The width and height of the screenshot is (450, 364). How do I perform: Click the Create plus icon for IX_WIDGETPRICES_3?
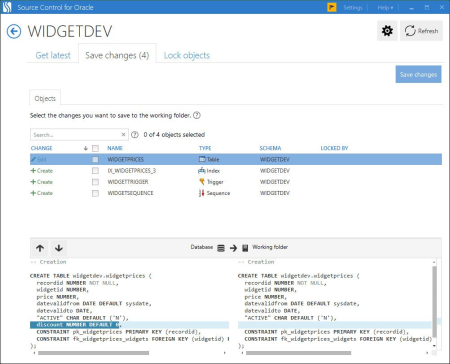[33, 171]
